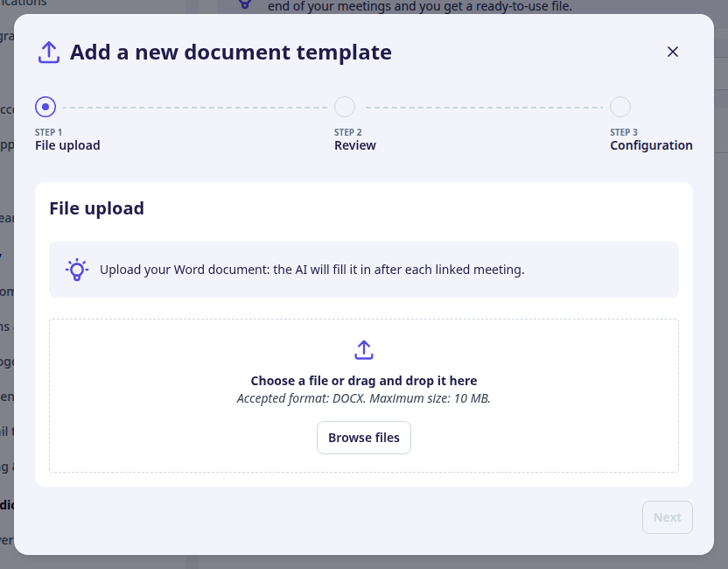Close the Add a new document template dialog
The image size is (728, 569).
[x=673, y=52]
